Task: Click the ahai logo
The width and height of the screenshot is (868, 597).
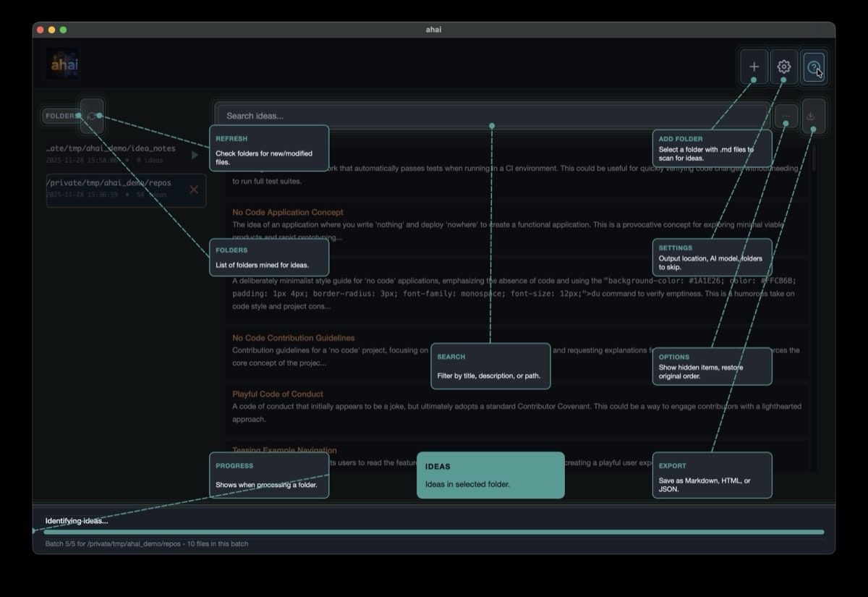Action: click(x=62, y=63)
